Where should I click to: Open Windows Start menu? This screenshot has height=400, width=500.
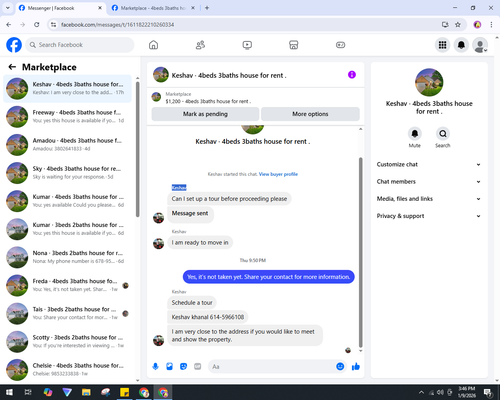pyautogui.click(x=9, y=392)
